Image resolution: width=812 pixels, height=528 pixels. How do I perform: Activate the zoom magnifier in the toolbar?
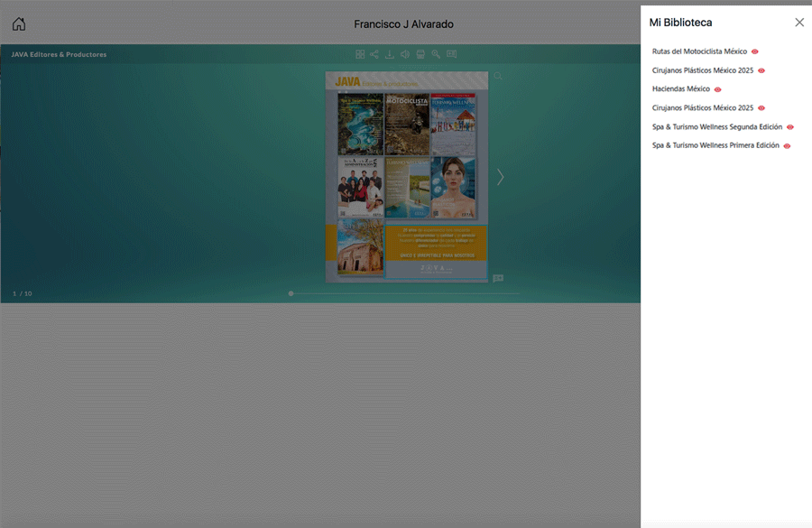pos(436,54)
